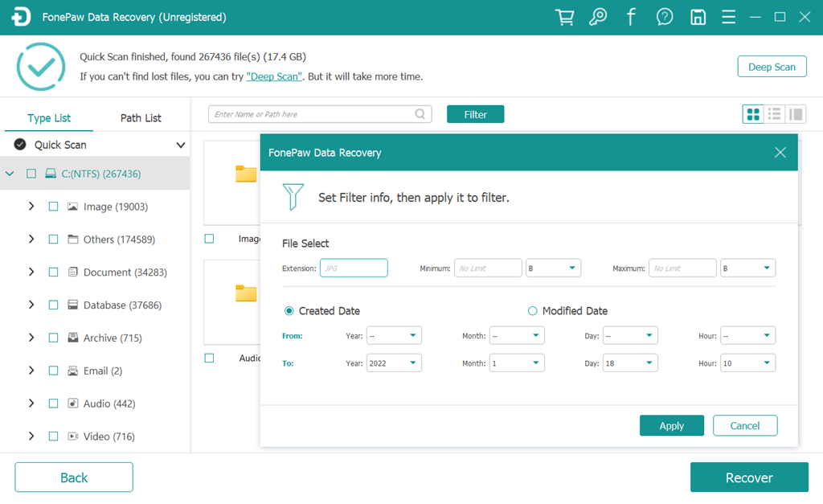823x504 pixels.
Task: Check the Database (37686) checkbox
Action: (53, 305)
